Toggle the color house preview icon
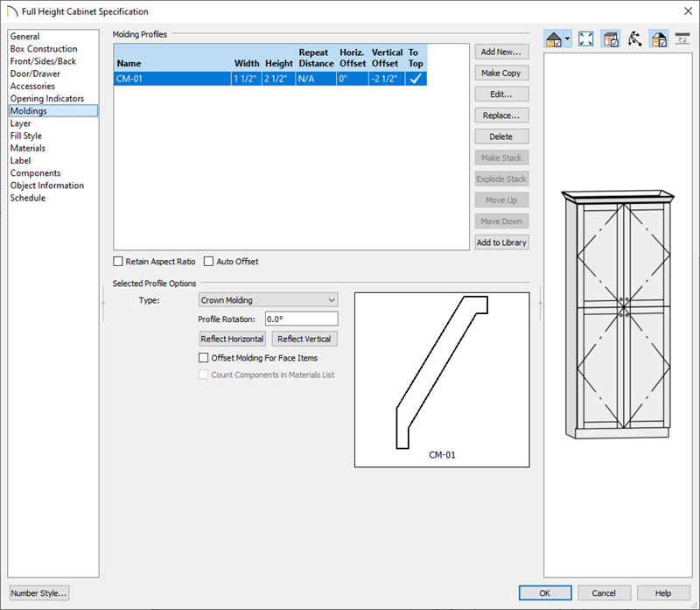 tap(659, 39)
